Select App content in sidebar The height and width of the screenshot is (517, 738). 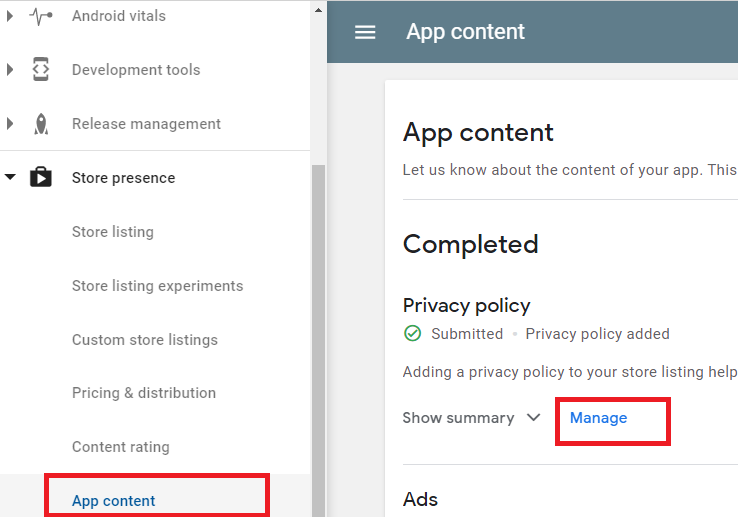click(114, 501)
